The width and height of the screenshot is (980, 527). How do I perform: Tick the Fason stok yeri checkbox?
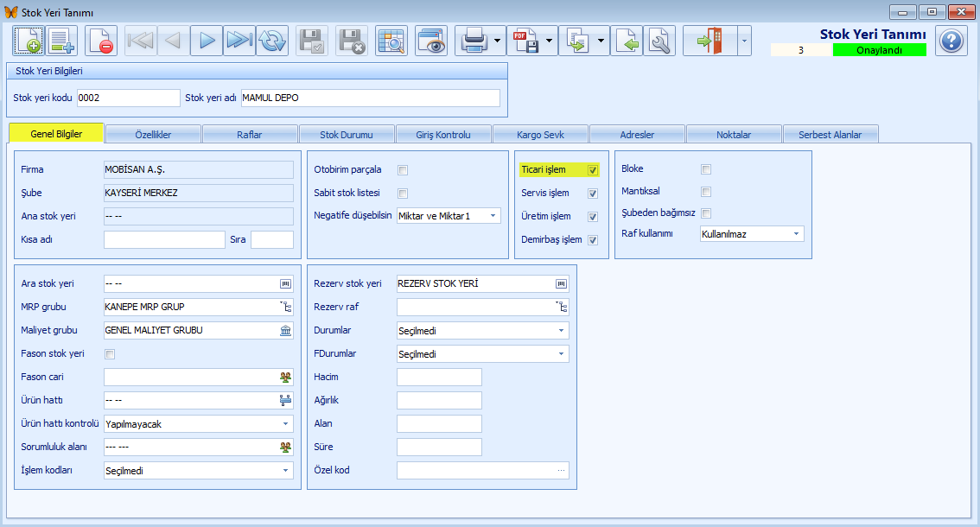pyautogui.click(x=110, y=354)
